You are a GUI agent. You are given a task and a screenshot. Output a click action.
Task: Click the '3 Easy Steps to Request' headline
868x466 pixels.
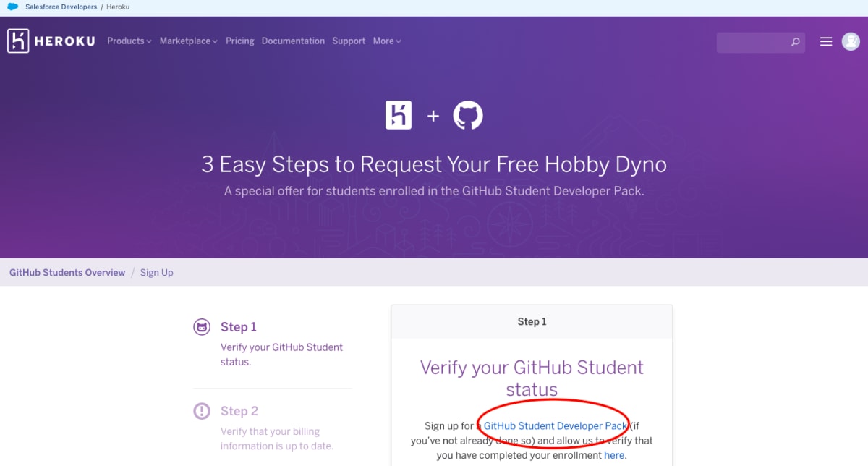pyautogui.click(x=434, y=164)
